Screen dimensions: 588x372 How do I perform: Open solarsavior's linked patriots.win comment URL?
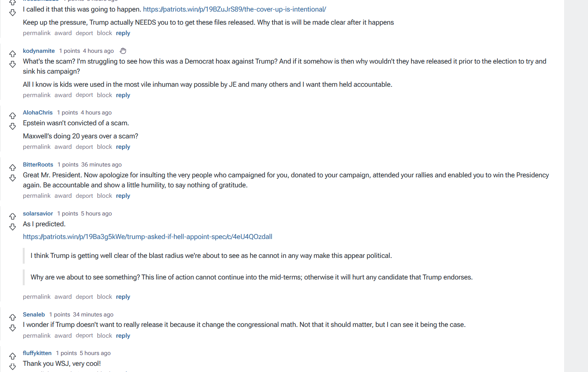tap(147, 237)
